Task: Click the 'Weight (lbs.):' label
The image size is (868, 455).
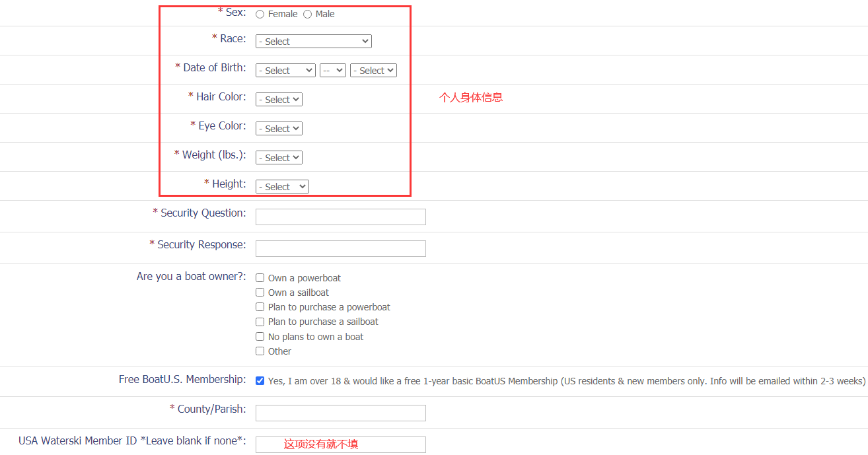Action: click(x=214, y=155)
